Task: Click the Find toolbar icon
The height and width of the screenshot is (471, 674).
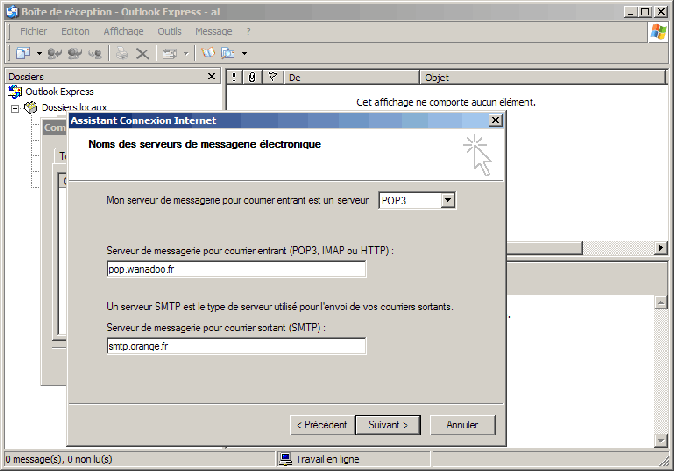Action: click(228, 53)
